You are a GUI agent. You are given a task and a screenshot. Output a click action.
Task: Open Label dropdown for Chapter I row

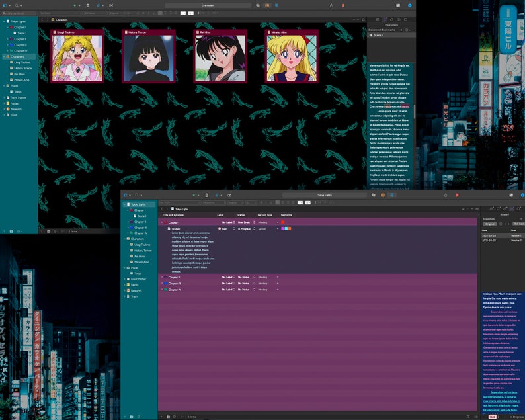pos(228,222)
